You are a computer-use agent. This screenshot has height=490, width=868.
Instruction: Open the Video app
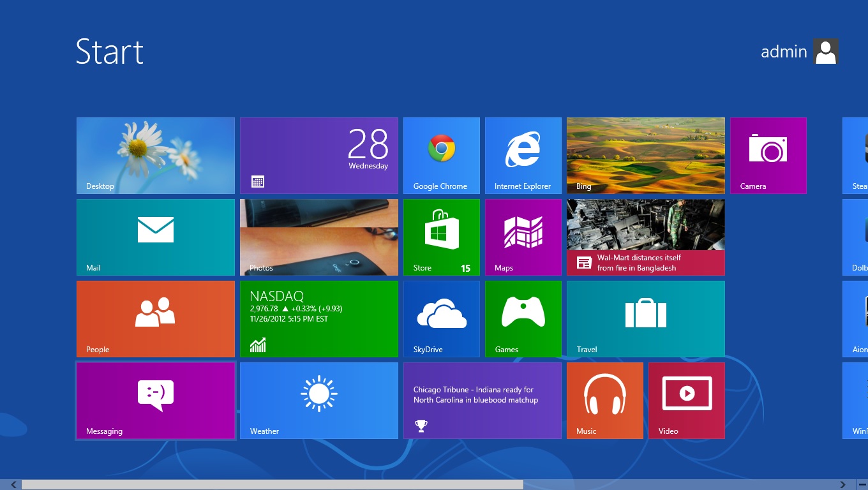click(686, 400)
